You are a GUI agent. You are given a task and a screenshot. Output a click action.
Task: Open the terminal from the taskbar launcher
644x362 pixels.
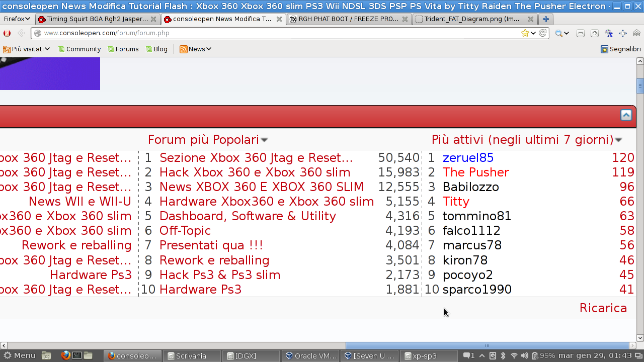pyautogui.click(x=77, y=355)
